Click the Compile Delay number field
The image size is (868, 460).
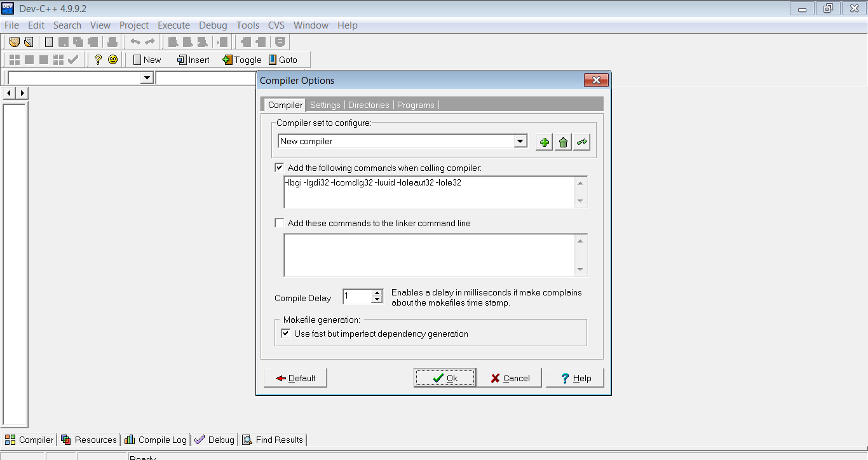tap(357, 296)
